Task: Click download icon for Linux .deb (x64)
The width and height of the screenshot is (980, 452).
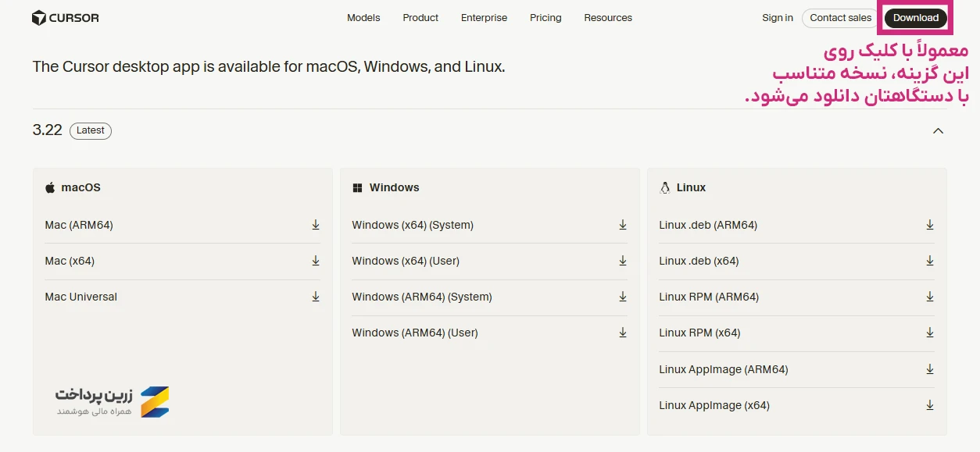Action: point(930,261)
